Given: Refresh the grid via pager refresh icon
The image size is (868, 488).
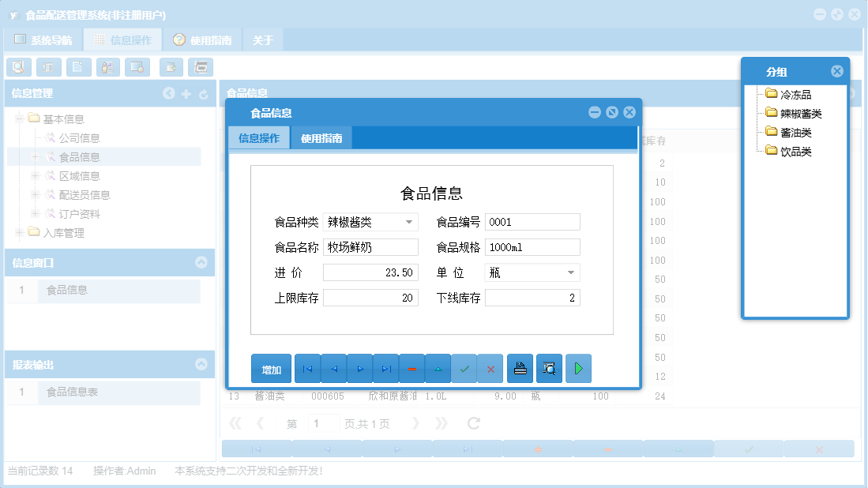Looking at the screenshot, I should click(473, 423).
